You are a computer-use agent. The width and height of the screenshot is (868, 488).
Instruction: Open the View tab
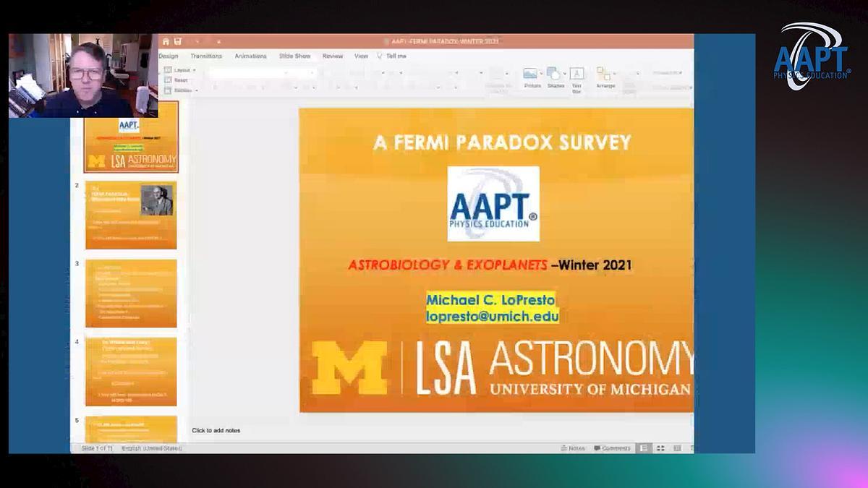[361, 56]
